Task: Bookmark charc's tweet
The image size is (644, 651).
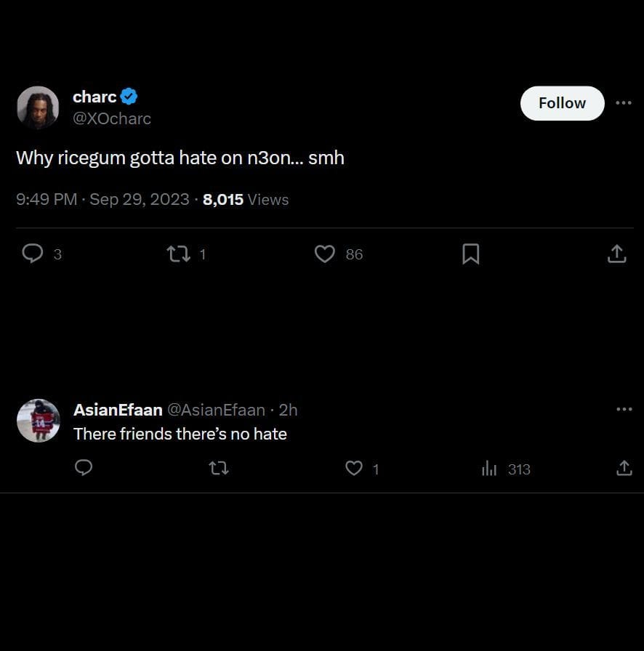Action: [x=470, y=254]
